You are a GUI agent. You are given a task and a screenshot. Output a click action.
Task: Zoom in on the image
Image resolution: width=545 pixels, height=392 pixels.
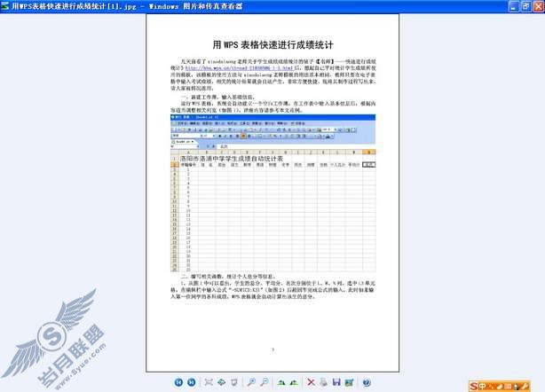pos(251,382)
